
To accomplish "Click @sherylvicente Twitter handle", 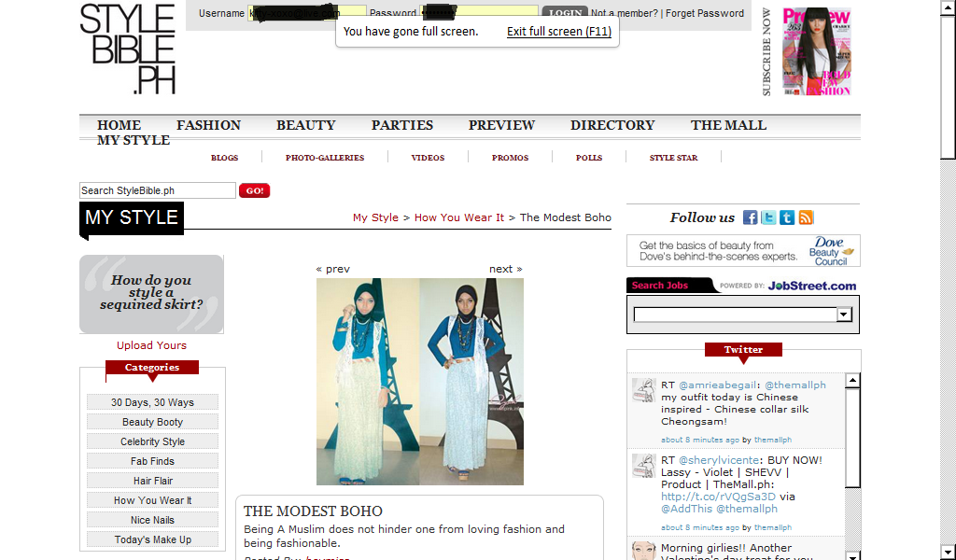I will (x=719, y=460).
